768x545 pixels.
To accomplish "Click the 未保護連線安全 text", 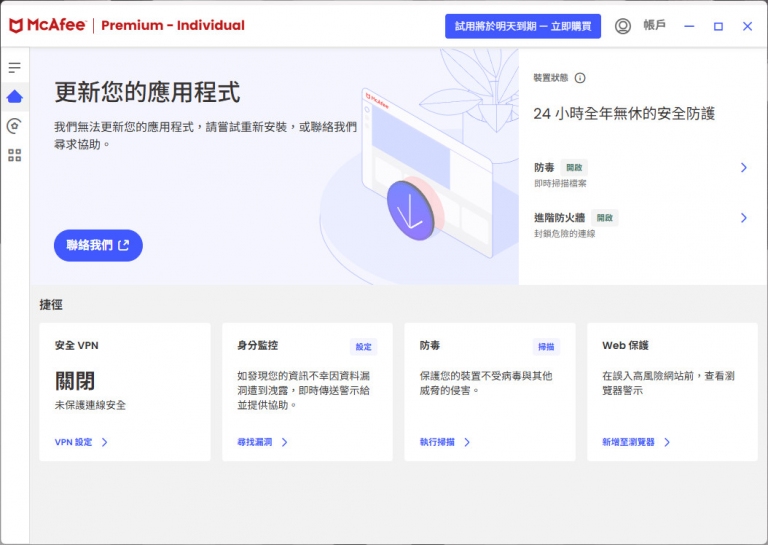I will tap(90, 405).
